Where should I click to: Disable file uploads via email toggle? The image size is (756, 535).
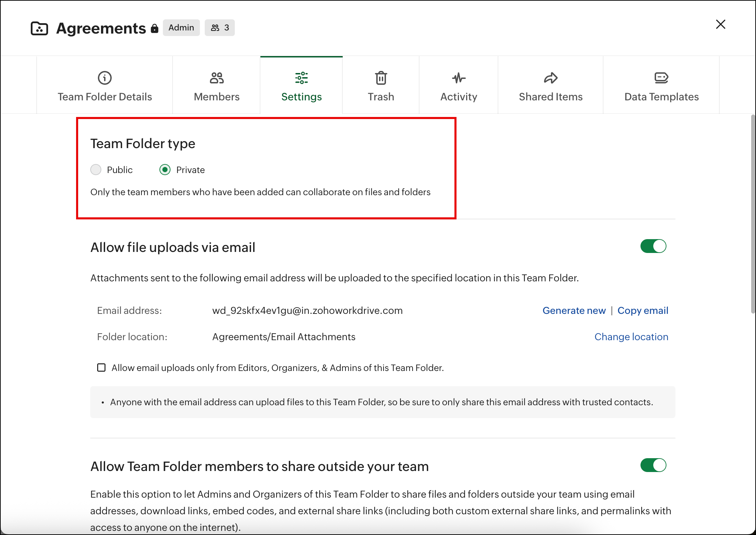[x=653, y=246]
